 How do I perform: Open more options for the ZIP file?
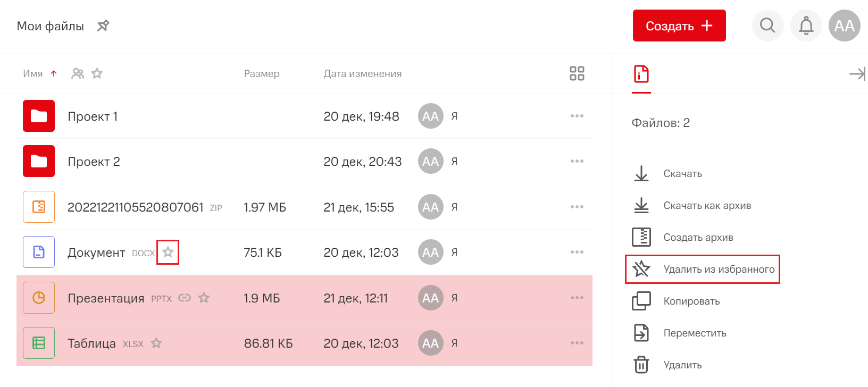pyautogui.click(x=577, y=207)
